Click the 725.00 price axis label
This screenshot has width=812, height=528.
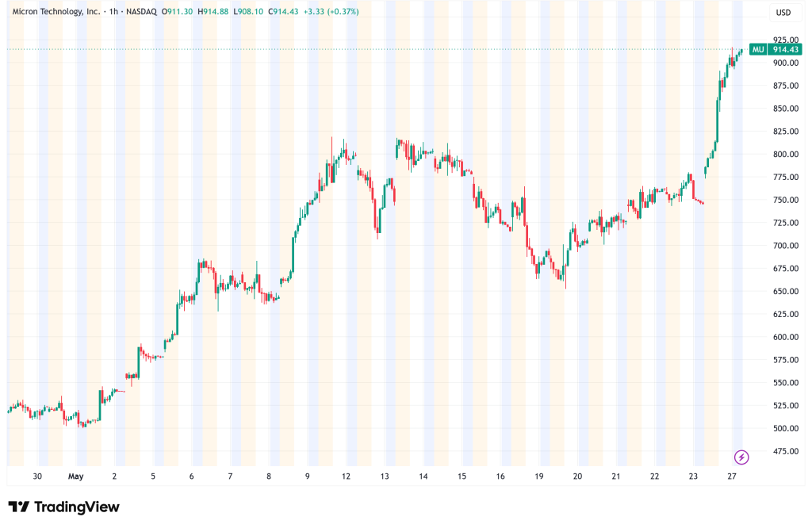coord(786,223)
